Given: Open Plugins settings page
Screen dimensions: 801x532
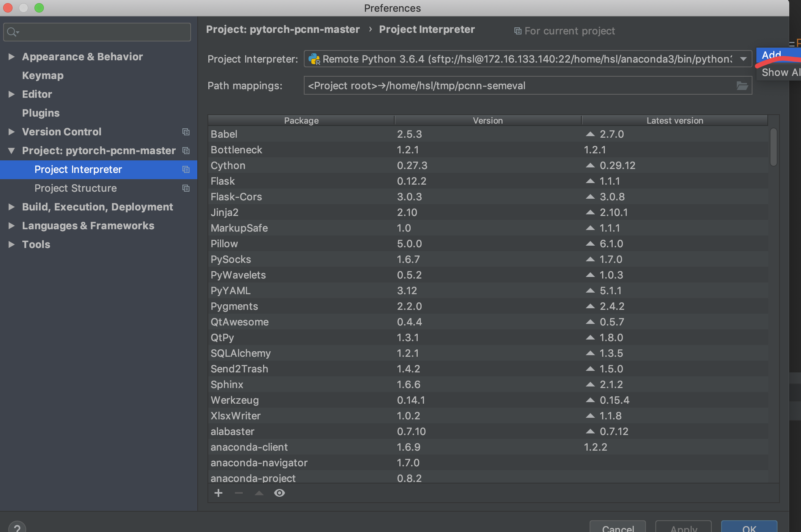Looking at the screenshot, I should pos(41,113).
